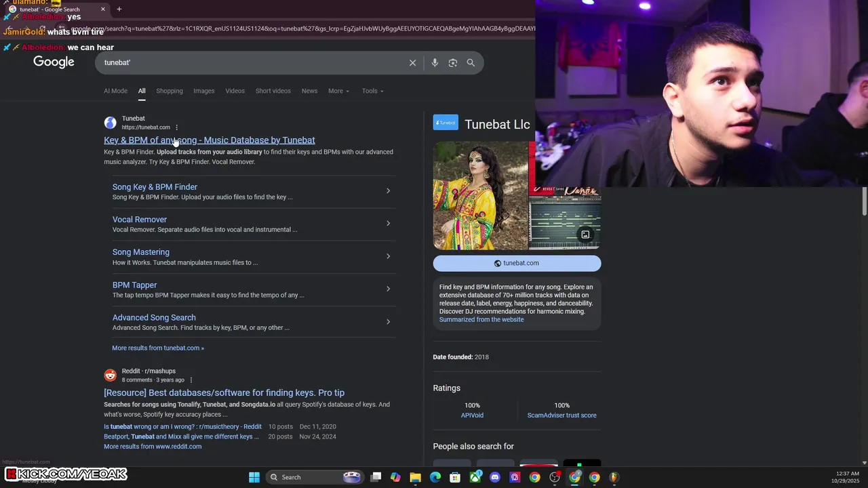The image size is (868, 488).
Task: Open 'Is tunebat wrong or am I wrong' link
Action: point(182,427)
